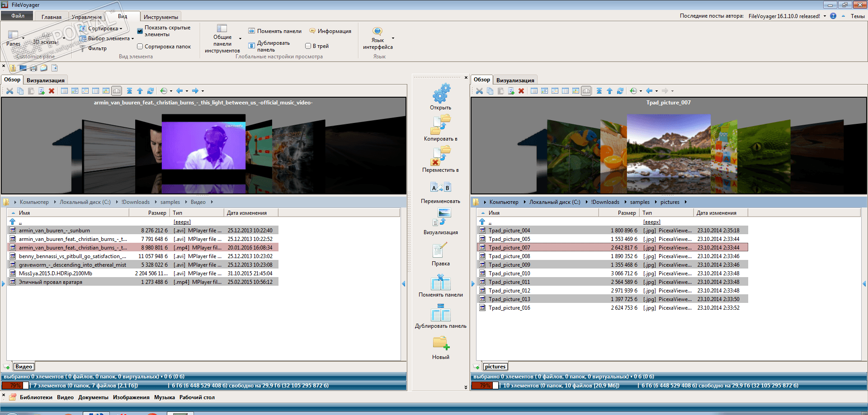The height and width of the screenshot is (415, 868).
Task: Switch to the Инструменты ribbon tab
Action: tap(161, 17)
